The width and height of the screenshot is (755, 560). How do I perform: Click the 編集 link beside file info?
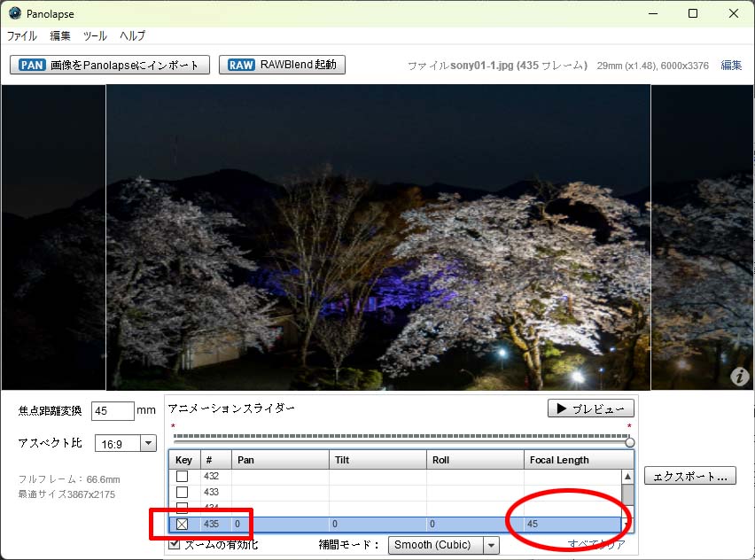pyautogui.click(x=731, y=66)
